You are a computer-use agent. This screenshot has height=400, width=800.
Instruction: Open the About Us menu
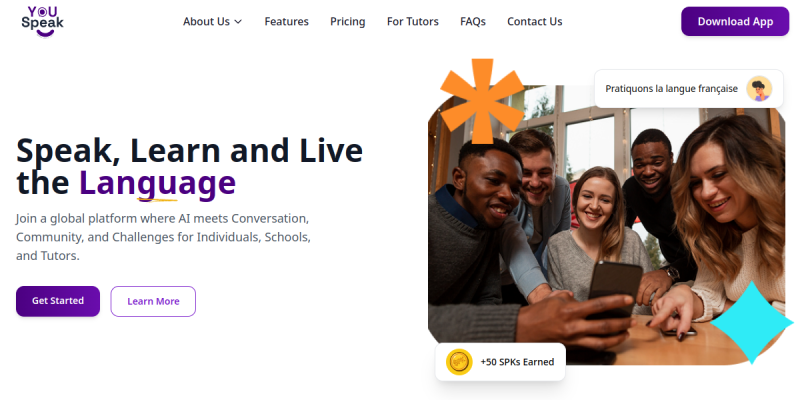[x=207, y=22]
